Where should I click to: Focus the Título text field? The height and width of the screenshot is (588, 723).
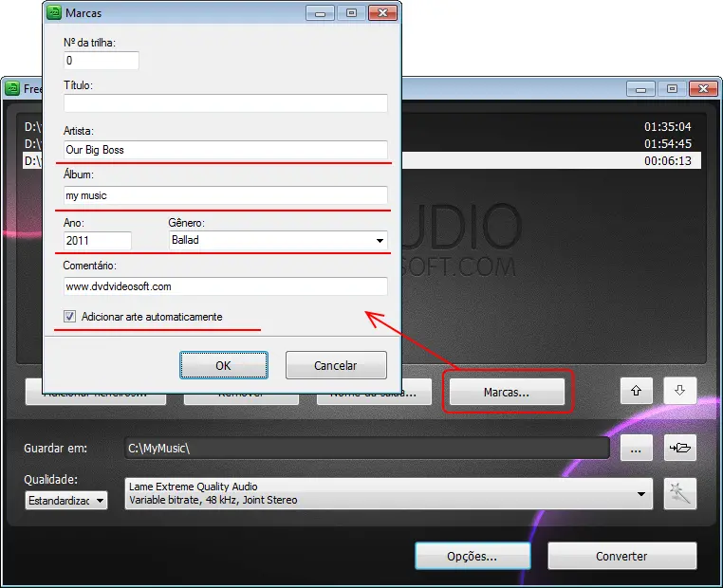226,103
